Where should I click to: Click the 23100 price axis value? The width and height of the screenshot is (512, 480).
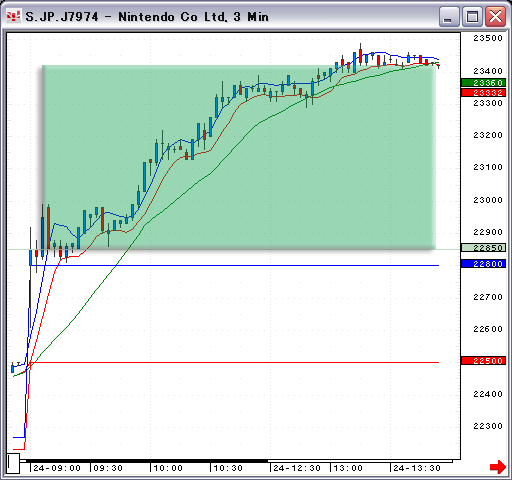(x=488, y=167)
